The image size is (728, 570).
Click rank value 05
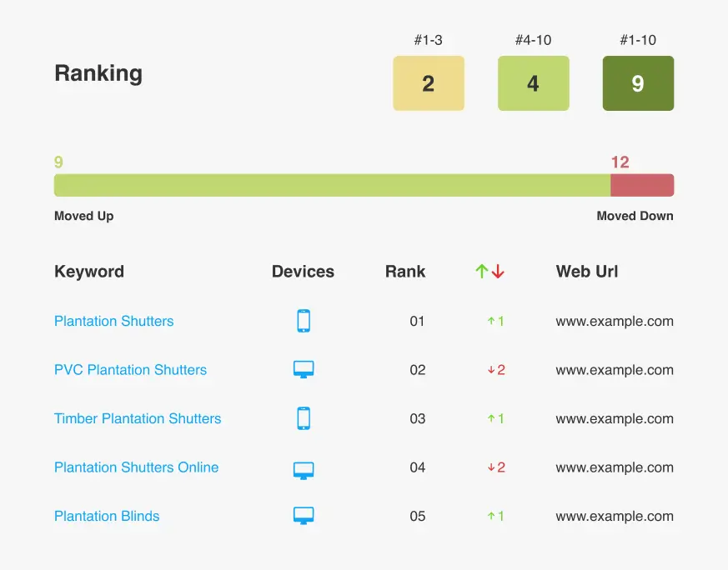click(418, 516)
